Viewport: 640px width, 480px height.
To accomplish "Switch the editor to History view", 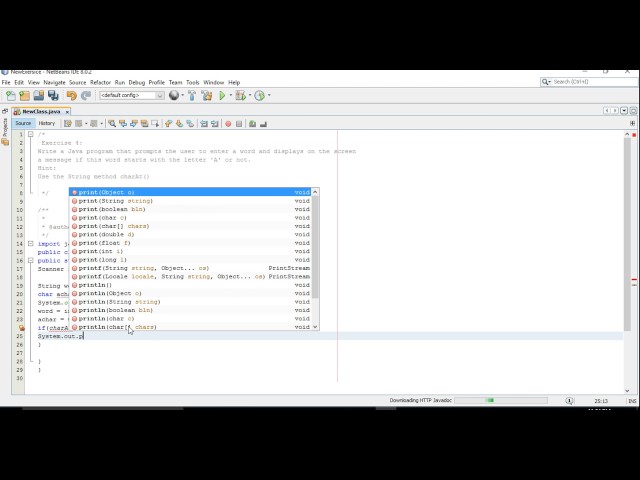I will click(47, 123).
